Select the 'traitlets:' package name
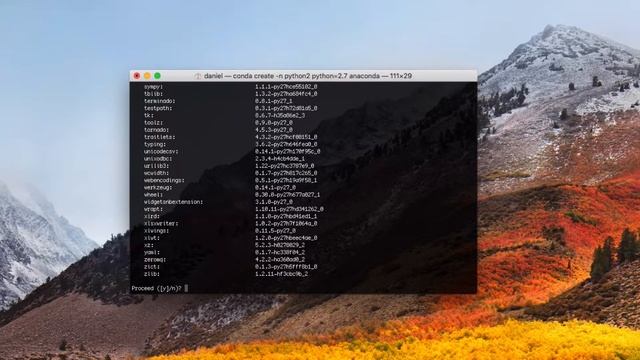 [x=160, y=137]
